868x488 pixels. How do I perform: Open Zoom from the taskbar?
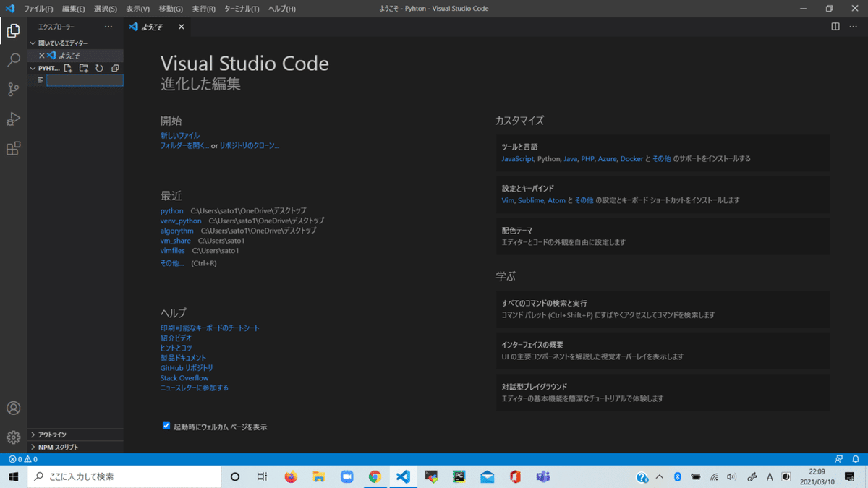pos(346,476)
